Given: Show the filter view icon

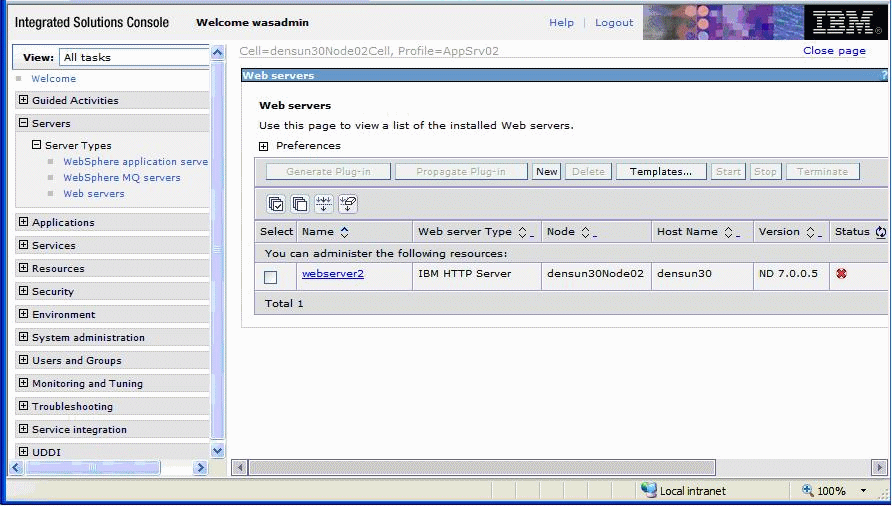Looking at the screenshot, I should pyautogui.click(x=324, y=204).
